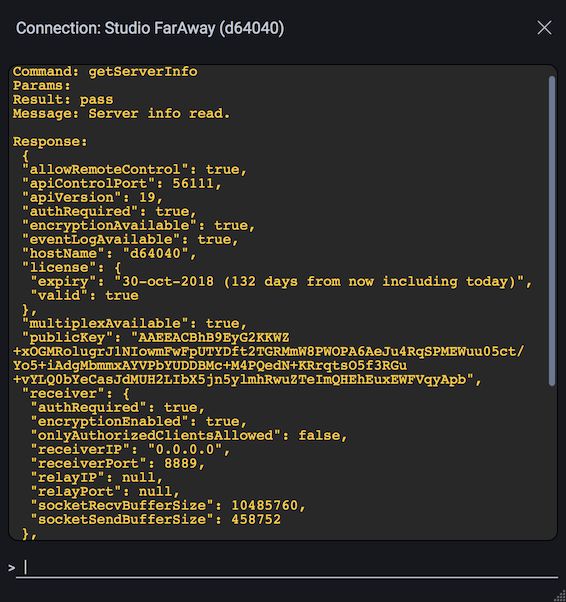Click the "apiControlPort": 56111 line
The height and width of the screenshot is (602, 566).
122,184
